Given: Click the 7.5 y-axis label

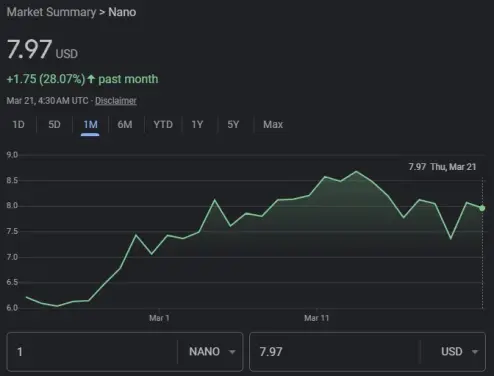Looking at the screenshot, I should 12,231.
